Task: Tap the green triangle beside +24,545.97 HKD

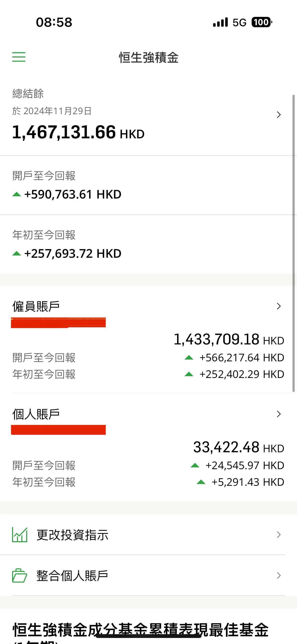Action: (x=195, y=465)
